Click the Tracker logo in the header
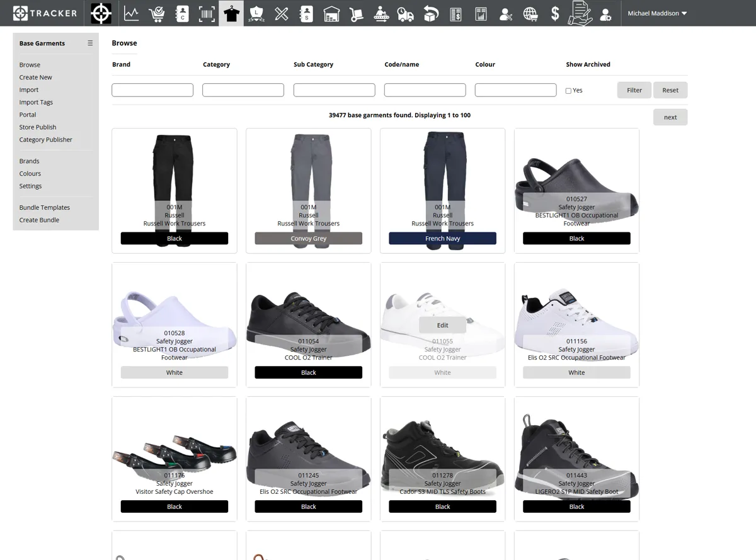The width and height of the screenshot is (756, 560). tap(45, 13)
